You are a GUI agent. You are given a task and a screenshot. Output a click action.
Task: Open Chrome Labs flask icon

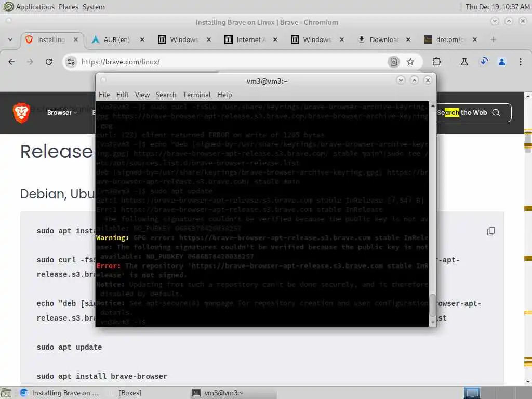click(x=464, y=62)
